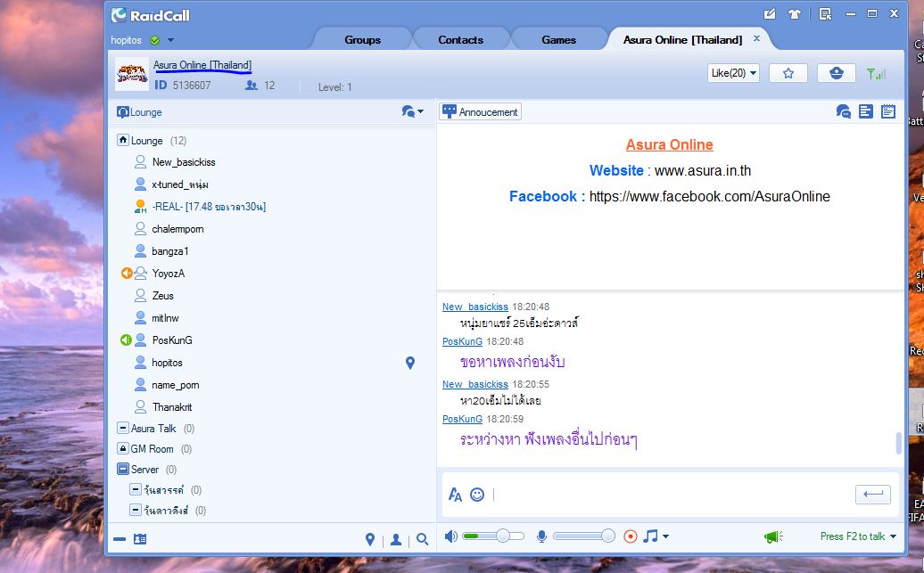Click the minus icon in bottom-left toolbar

pyautogui.click(x=120, y=539)
